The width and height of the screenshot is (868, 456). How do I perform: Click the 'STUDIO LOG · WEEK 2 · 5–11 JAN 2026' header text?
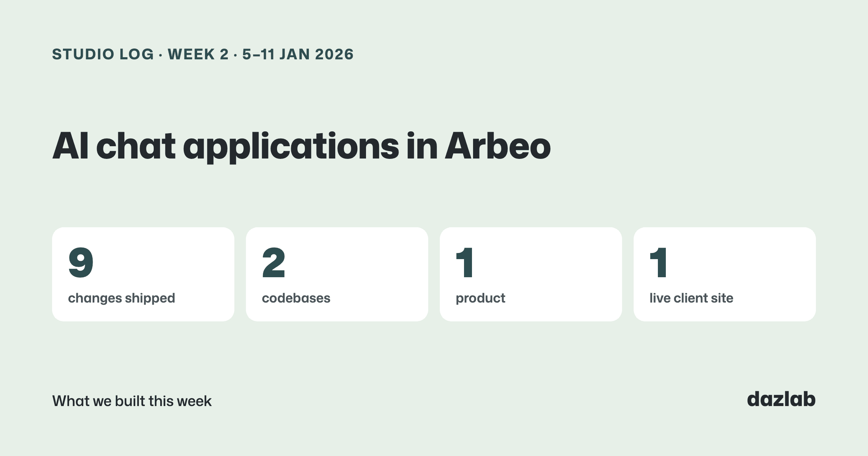(203, 54)
